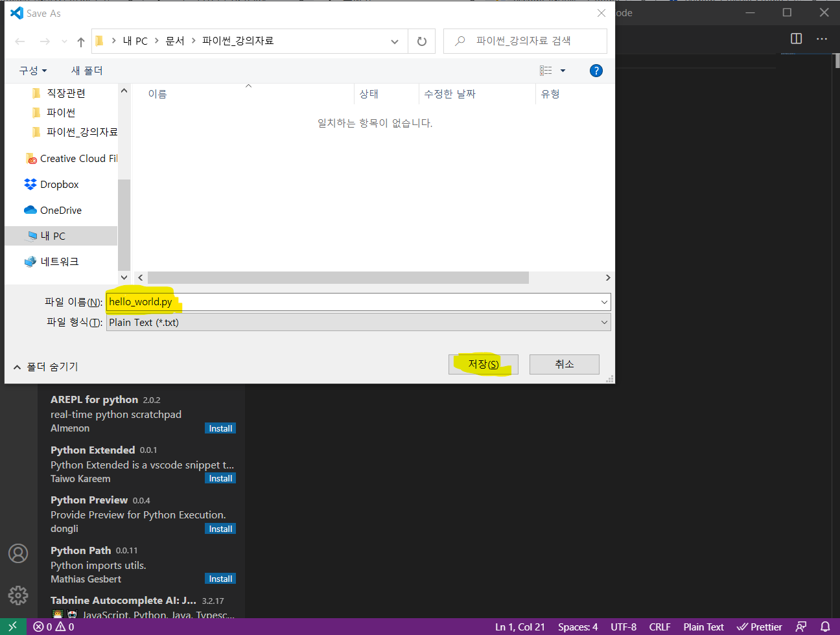Open recent locations chevron beside forward arrow
Image resolution: width=840 pixels, height=635 pixels.
click(64, 41)
